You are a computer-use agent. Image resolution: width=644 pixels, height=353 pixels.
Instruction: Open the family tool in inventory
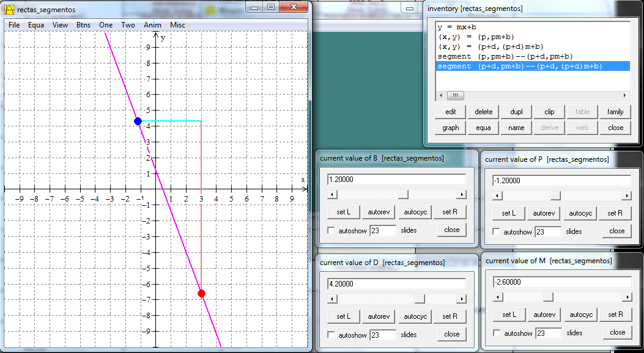[x=615, y=111]
